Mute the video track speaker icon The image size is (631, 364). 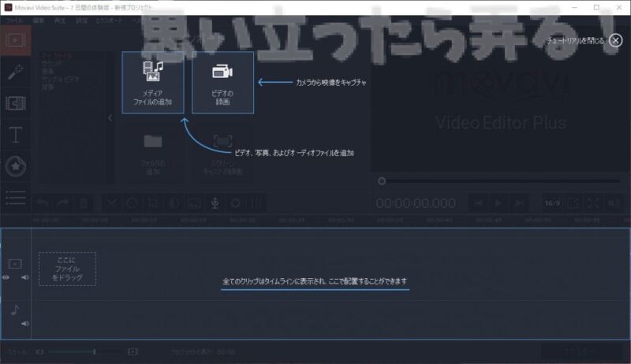(x=25, y=277)
